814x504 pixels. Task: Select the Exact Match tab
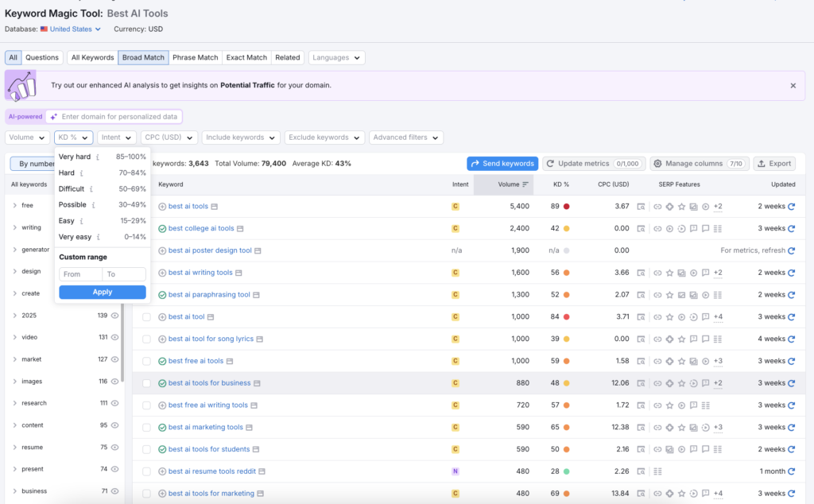point(246,57)
